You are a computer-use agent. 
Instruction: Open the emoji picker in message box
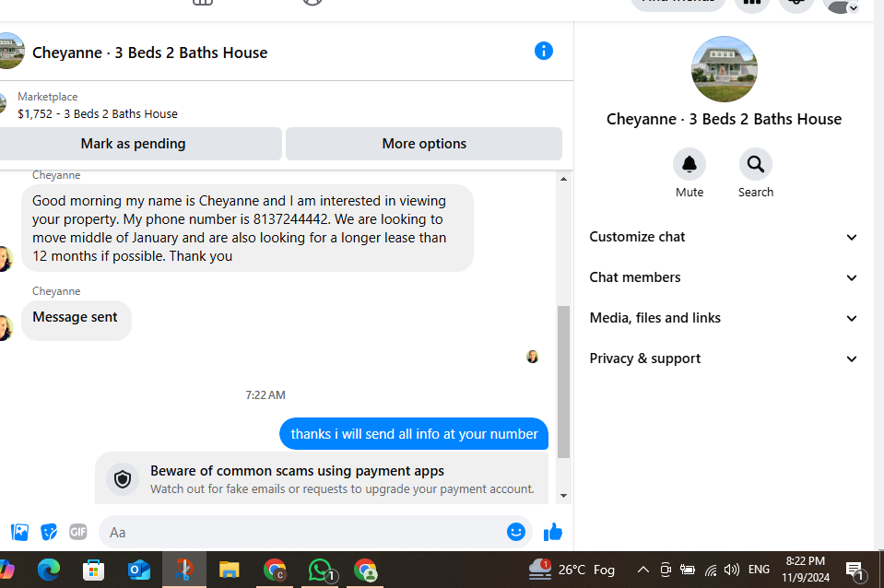pos(516,532)
